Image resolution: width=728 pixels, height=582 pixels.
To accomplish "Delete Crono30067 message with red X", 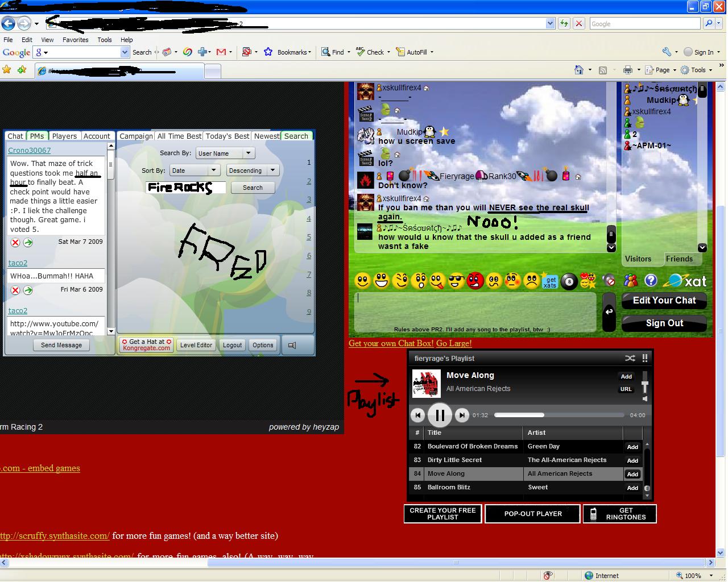I will pos(15,243).
